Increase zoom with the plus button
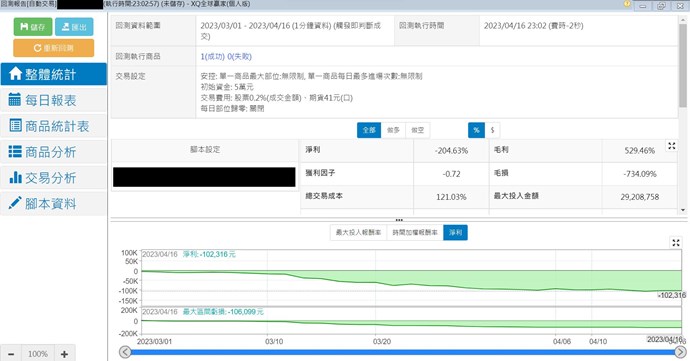Screen dimensions: 690x361 pyautogui.click(x=64, y=354)
